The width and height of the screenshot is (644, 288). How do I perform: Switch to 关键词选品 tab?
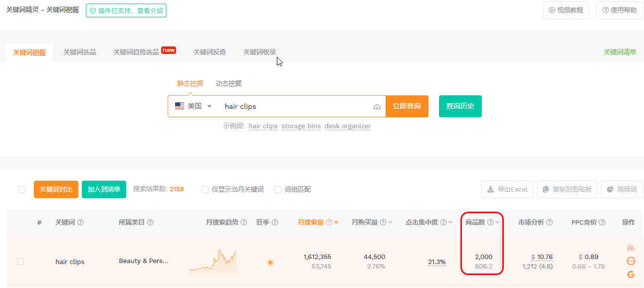pos(80,52)
